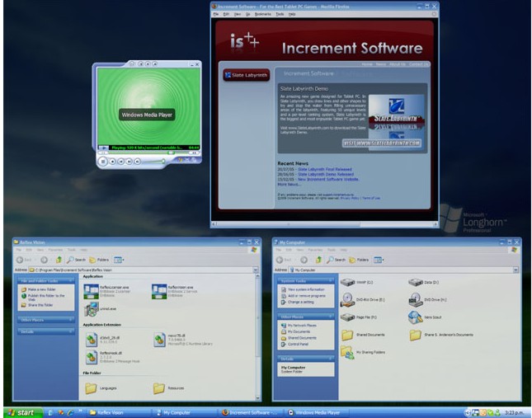The width and height of the screenshot is (532, 418).
Task: Expand the address bar dropdown in the Reflex Vision window
Action: click(256, 270)
